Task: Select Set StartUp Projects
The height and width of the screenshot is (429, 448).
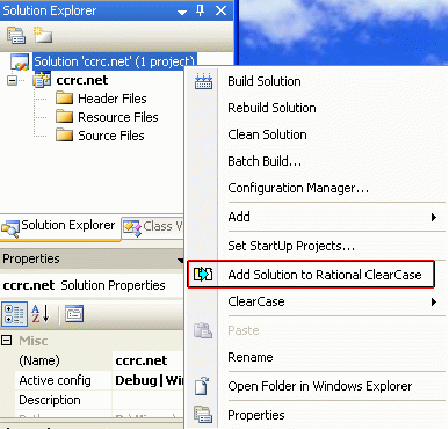Action: (x=292, y=246)
